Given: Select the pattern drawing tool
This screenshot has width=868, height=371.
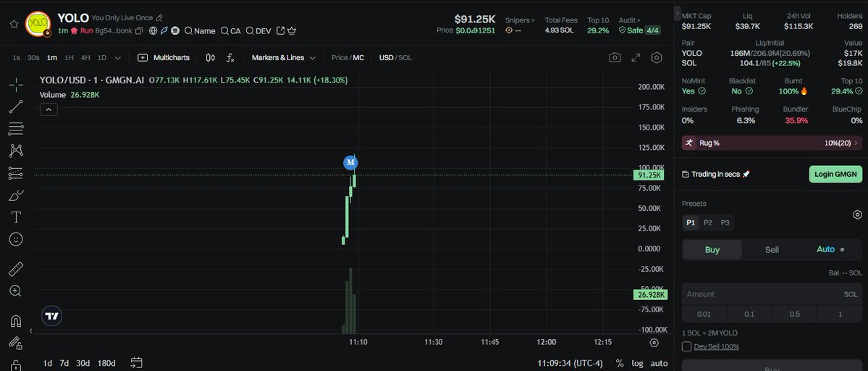Looking at the screenshot, I should point(16,151).
